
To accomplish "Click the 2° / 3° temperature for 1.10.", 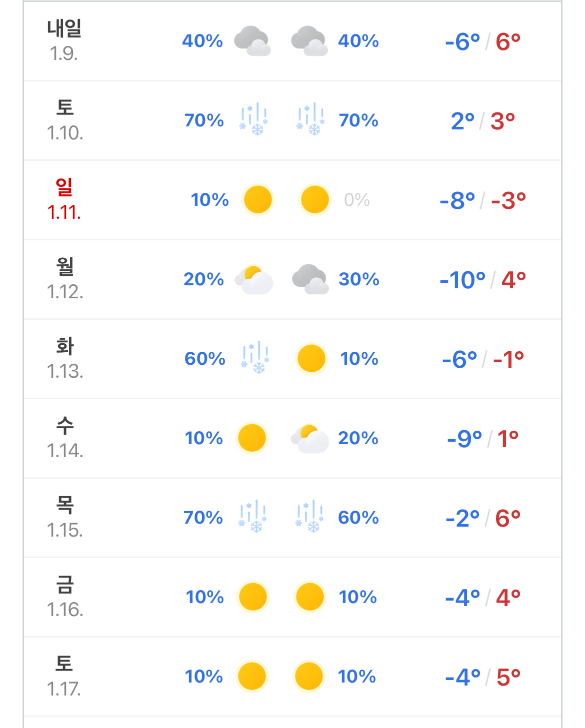I will 482,121.
